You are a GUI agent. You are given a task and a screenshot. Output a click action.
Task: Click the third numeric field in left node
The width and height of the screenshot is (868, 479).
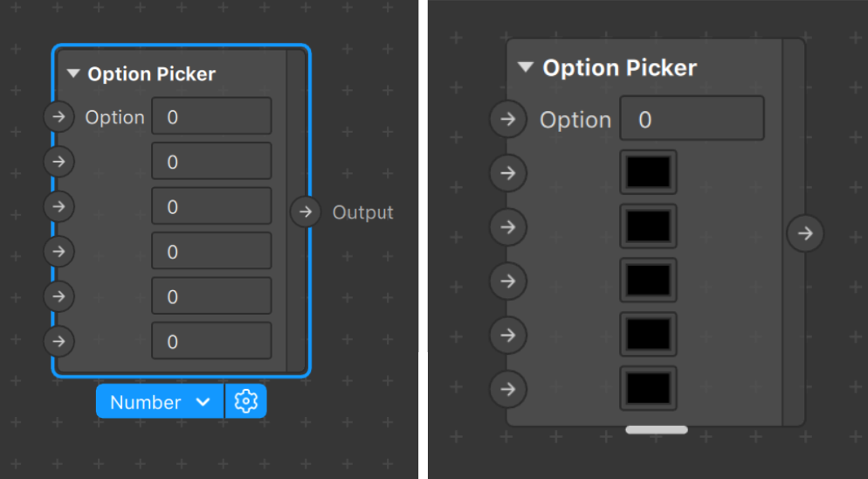tap(211, 206)
